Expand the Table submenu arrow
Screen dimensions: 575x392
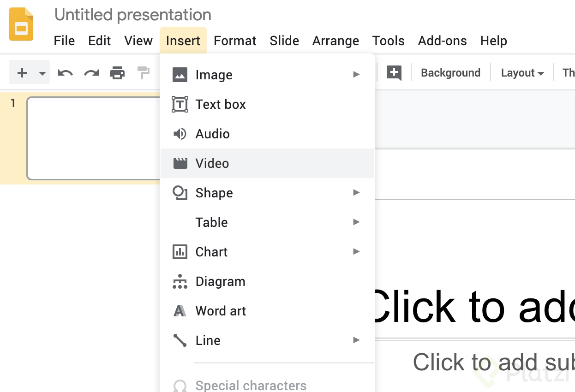point(356,222)
